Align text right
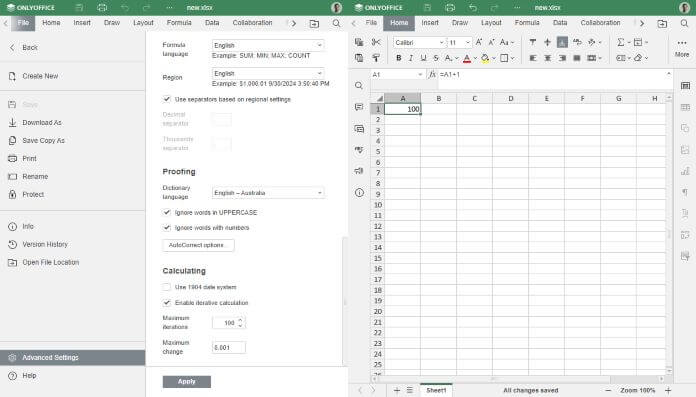Viewport: 696px width, 397px height. click(x=562, y=58)
